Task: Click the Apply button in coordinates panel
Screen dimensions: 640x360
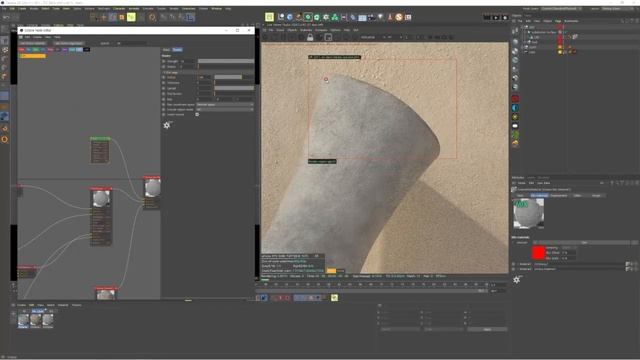Action: tap(487, 329)
